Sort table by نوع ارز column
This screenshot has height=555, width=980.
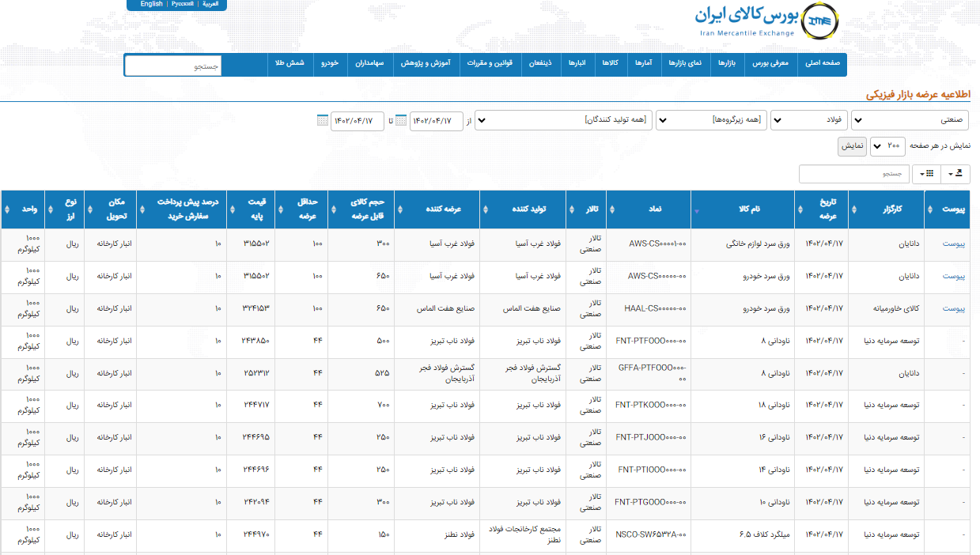[64, 210]
